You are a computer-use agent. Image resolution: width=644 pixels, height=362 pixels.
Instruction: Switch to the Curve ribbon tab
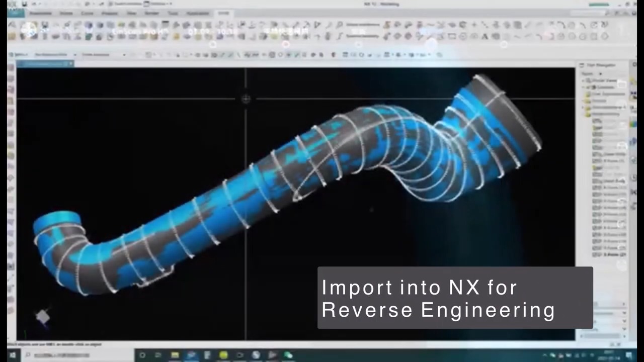pyautogui.click(x=87, y=13)
